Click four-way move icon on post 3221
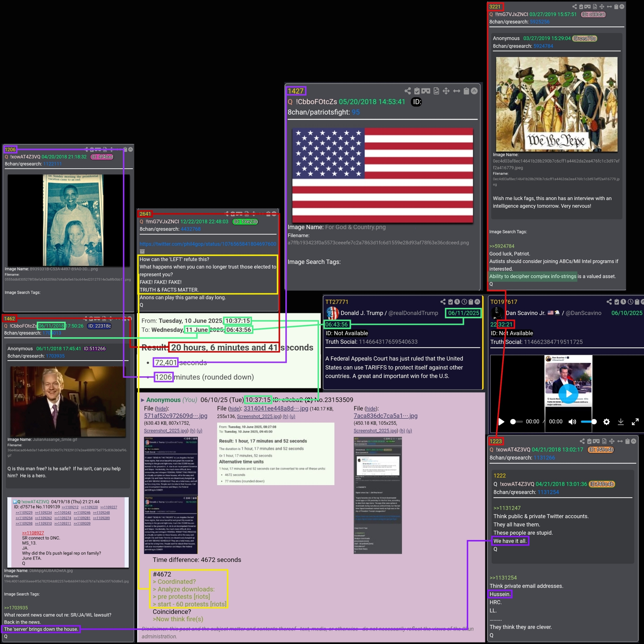Screen dimensions: 644x644 click(602, 7)
